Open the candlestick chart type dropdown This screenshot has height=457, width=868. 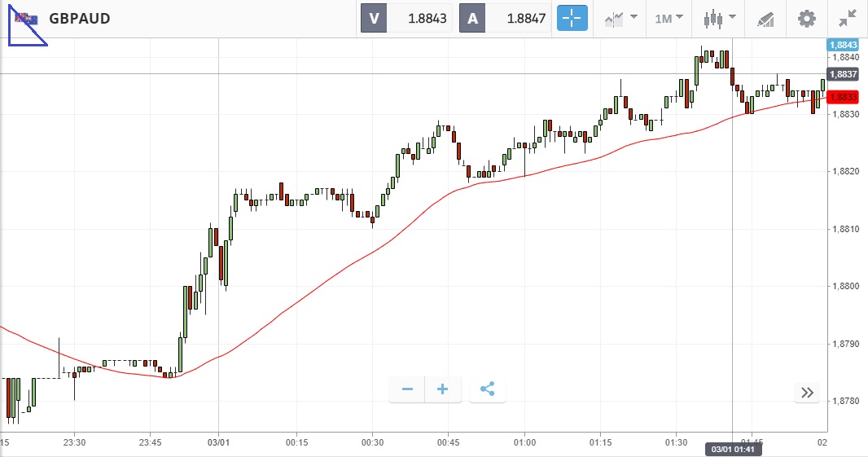point(720,18)
